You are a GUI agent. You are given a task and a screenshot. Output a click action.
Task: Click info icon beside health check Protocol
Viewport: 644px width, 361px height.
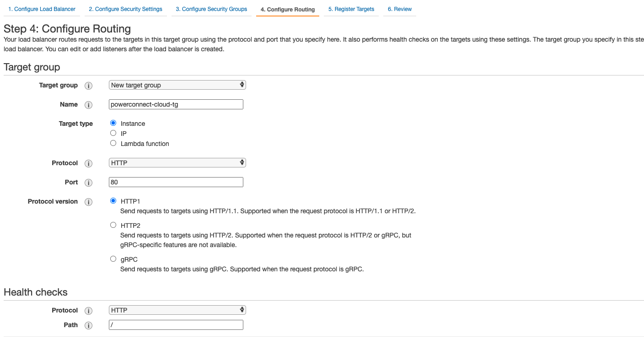click(x=89, y=311)
